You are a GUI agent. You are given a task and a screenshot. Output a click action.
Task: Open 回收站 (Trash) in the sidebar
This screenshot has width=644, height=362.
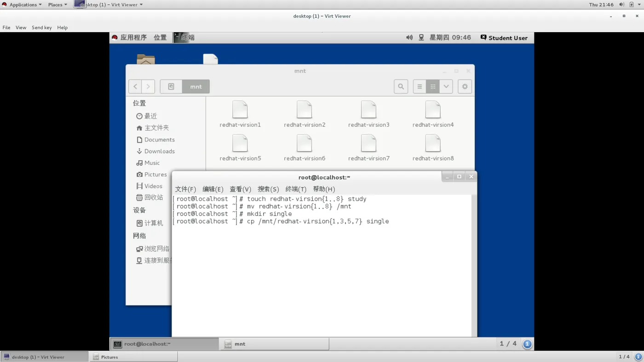(x=149, y=198)
